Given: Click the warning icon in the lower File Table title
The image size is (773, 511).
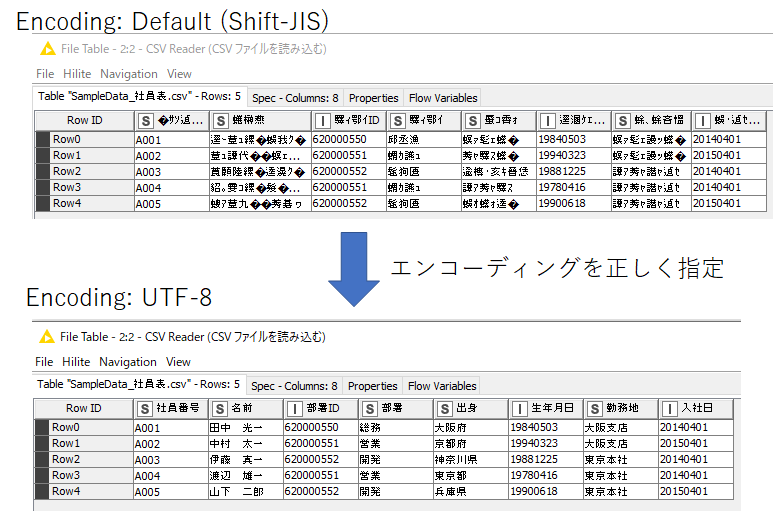Looking at the screenshot, I should tap(47, 337).
